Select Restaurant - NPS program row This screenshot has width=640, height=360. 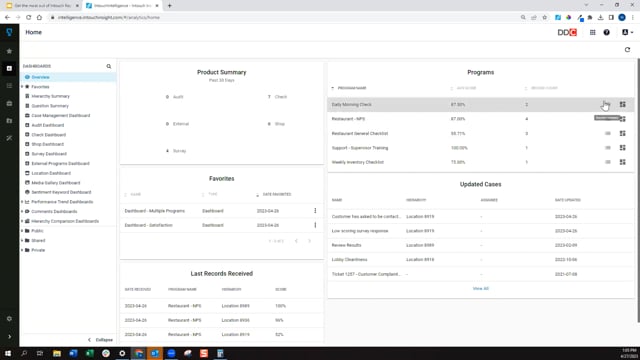[481, 119]
